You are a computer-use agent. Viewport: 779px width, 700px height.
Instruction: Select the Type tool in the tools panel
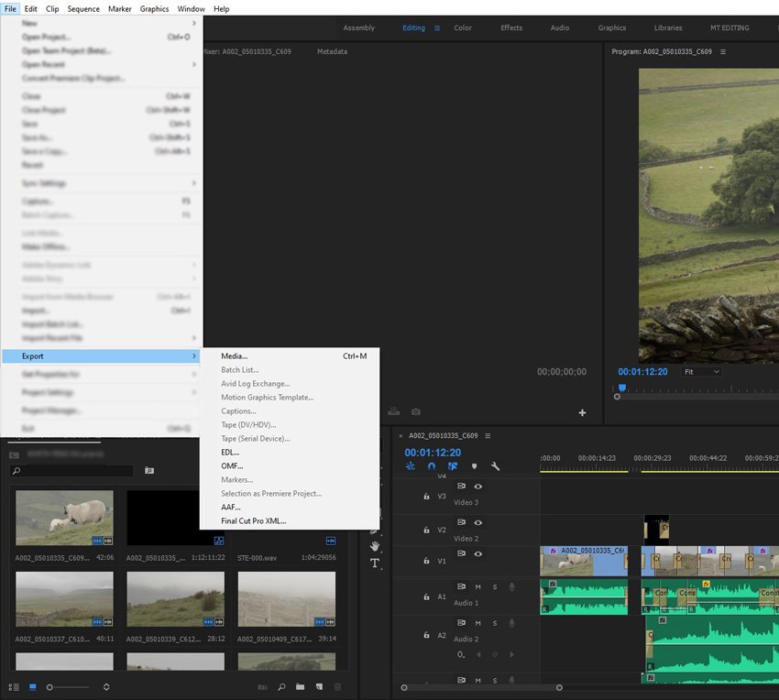tap(375, 563)
